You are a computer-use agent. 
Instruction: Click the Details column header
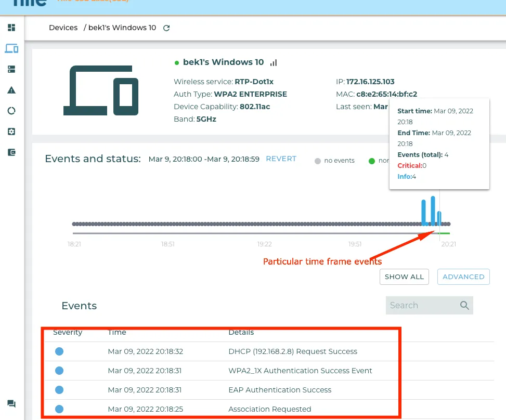click(x=241, y=332)
